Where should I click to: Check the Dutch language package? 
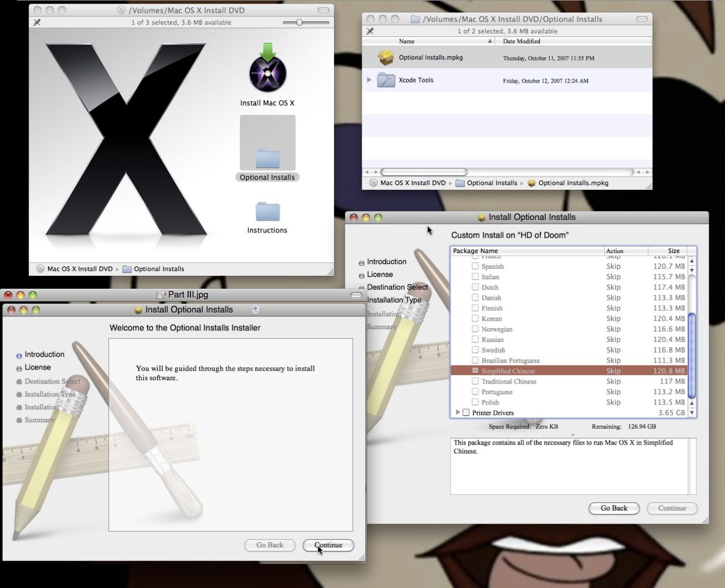point(475,287)
